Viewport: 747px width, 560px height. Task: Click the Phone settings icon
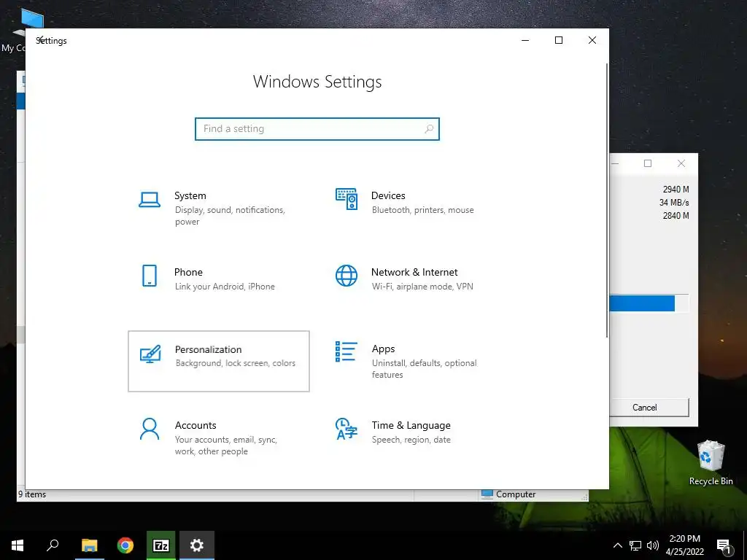coord(149,276)
